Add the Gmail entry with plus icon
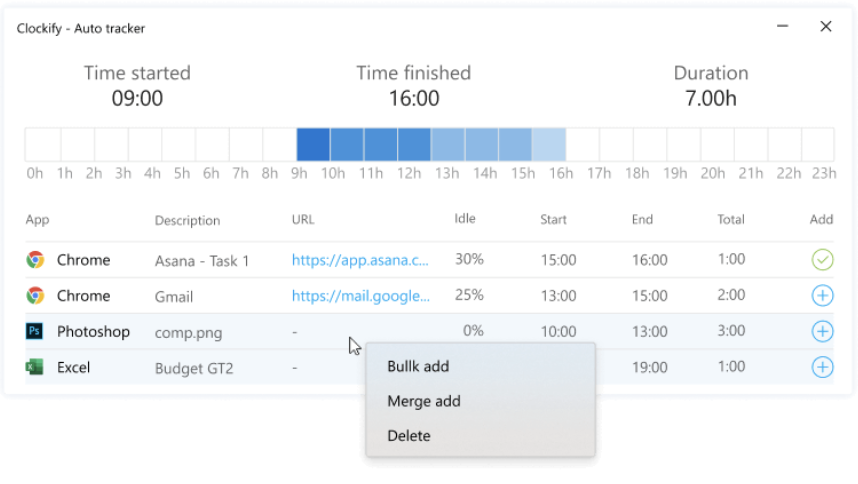The width and height of the screenshot is (858, 484). click(x=822, y=296)
